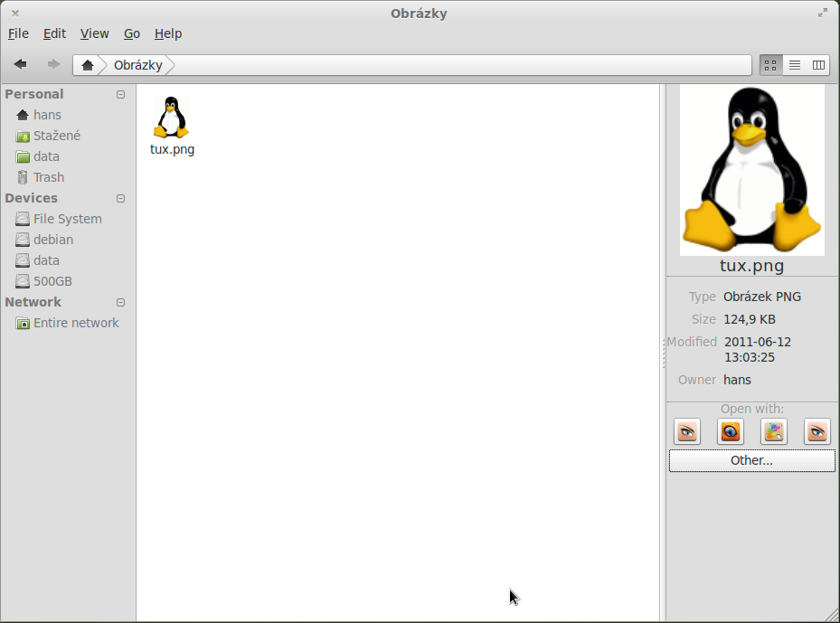Click the '124,9 KB' size value

coord(750,320)
